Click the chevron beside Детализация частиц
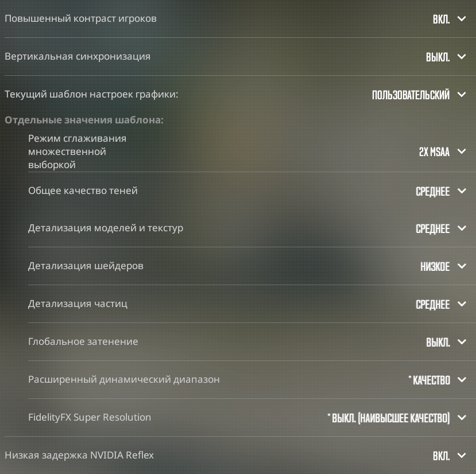The height and width of the screenshot is (474, 476). [462, 304]
